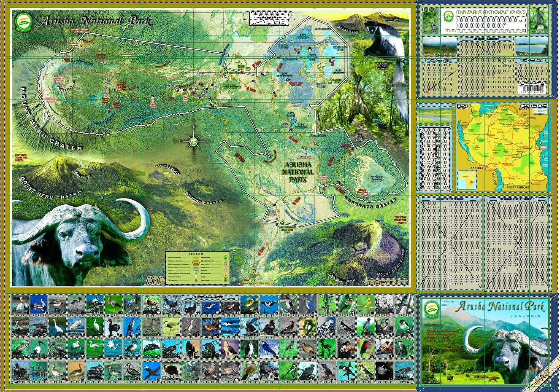Select the hiker photo left of the Parks header
Viewport: 560px width, 392px height.
coord(431,21)
